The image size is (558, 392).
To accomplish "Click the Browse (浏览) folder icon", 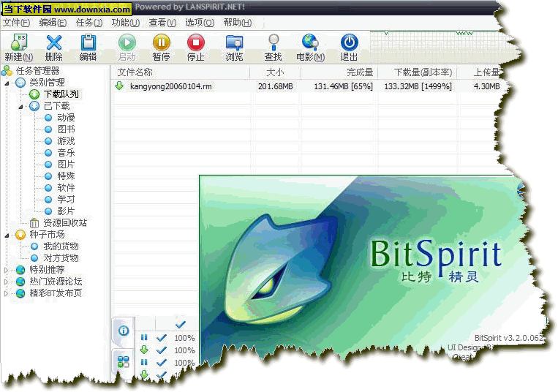I will [234, 42].
